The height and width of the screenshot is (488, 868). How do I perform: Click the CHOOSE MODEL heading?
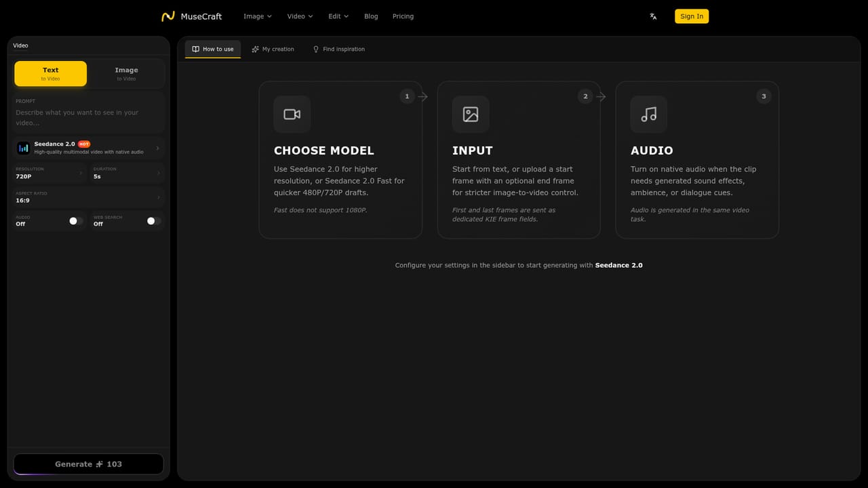(x=324, y=150)
